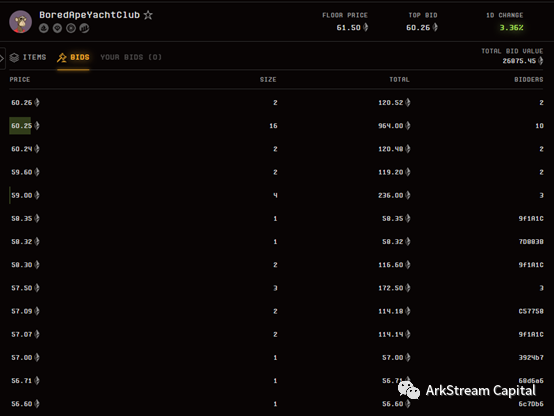Sort by the Size column header
This screenshot has width=554, height=416.
coord(268,80)
